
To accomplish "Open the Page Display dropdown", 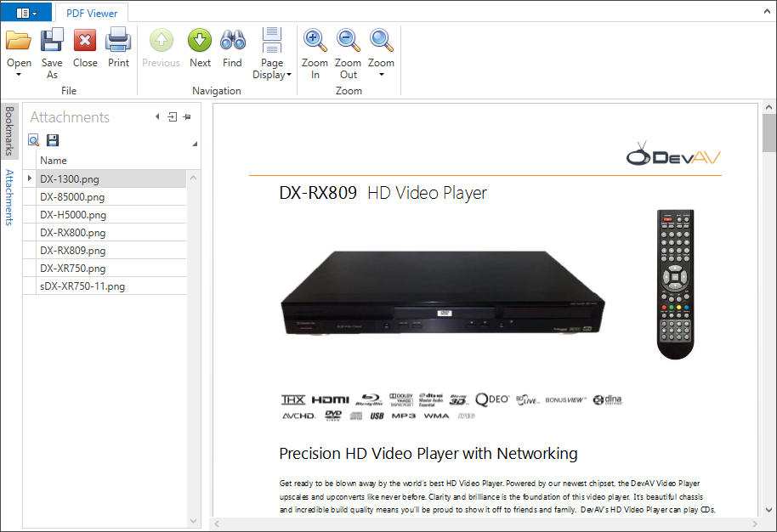I will pos(272,54).
